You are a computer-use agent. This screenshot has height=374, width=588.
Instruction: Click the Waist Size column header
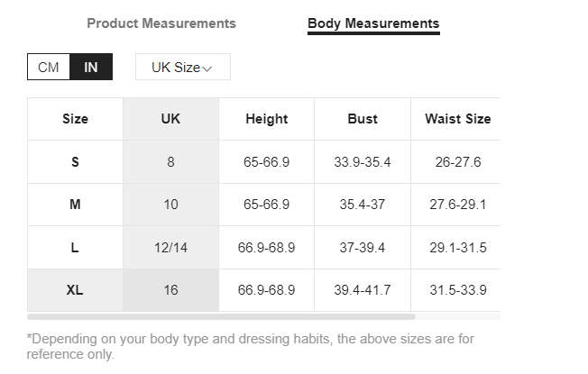pos(457,119)
